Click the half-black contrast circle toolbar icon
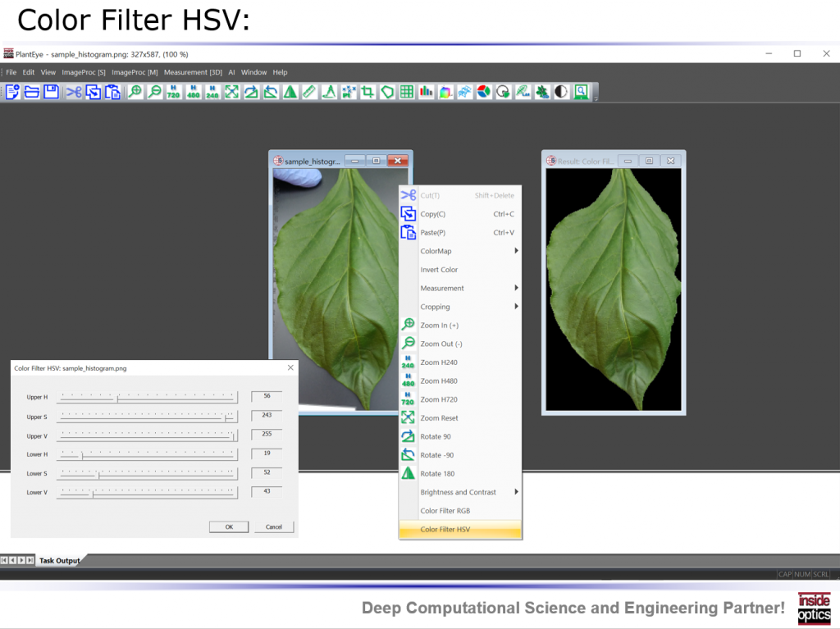This screenshot has width=840, height=629. pyautogui.click(x=562, y=92)
